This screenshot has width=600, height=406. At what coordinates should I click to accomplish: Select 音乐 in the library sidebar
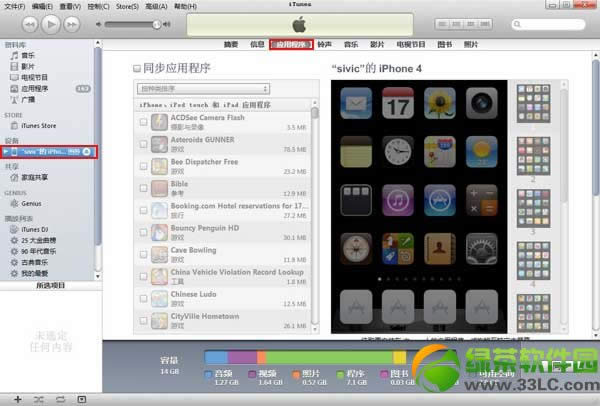point(28,55)
